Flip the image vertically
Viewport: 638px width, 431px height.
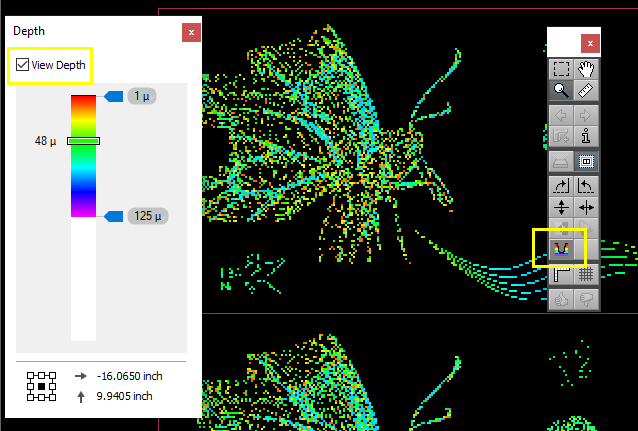coord(562,207)
